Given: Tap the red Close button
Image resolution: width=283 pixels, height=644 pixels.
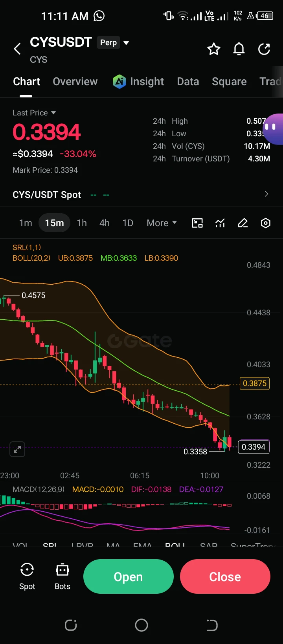Looking at the screenshot, I should click(x=225, y=576).
